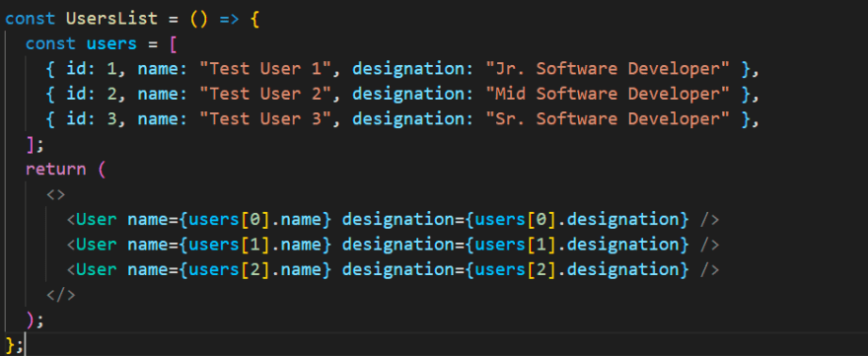Click the arrow function '=>' operator

tap(229, 19)
